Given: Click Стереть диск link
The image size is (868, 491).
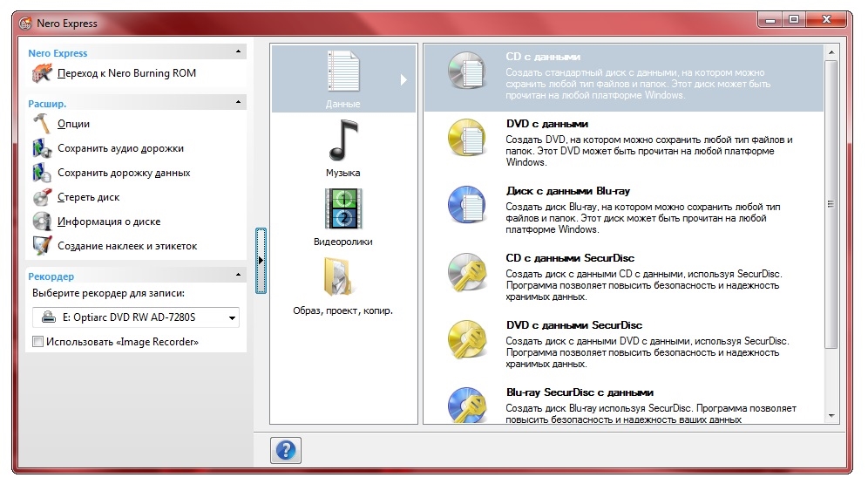Looking at the screenshot, I should [x=89, y=197].
